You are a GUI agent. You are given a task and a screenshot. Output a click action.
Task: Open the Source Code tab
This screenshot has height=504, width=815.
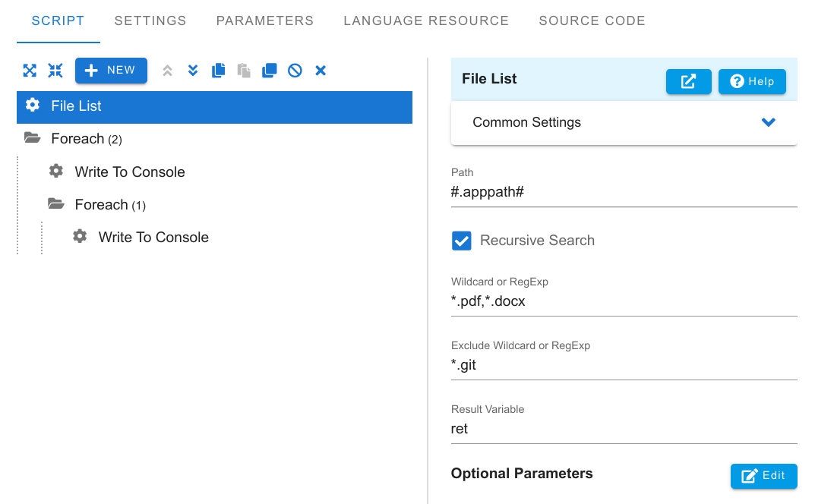[x=592, y=20]
